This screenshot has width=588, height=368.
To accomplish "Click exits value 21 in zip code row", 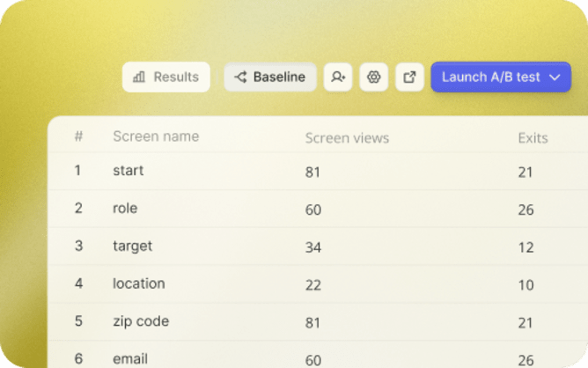I will pyautogui.click(x=525, y=322).
